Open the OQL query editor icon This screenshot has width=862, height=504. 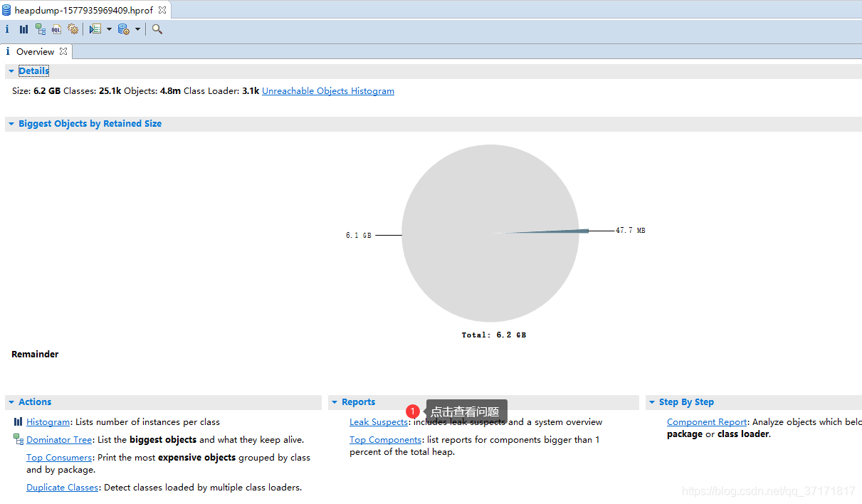click(56, 29)
